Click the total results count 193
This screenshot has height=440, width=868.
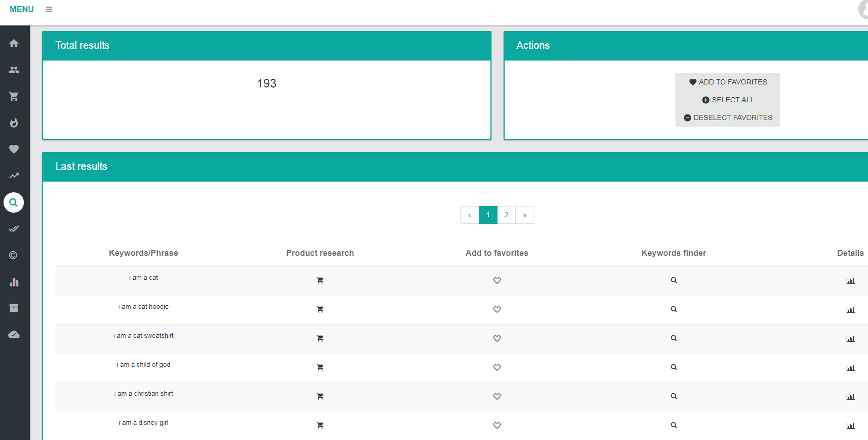[267, 83]
